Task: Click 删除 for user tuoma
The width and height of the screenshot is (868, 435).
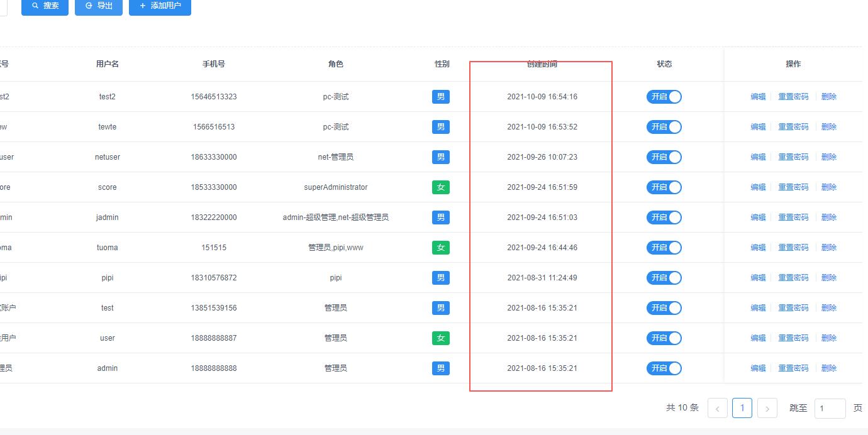Action: (829, 248)
